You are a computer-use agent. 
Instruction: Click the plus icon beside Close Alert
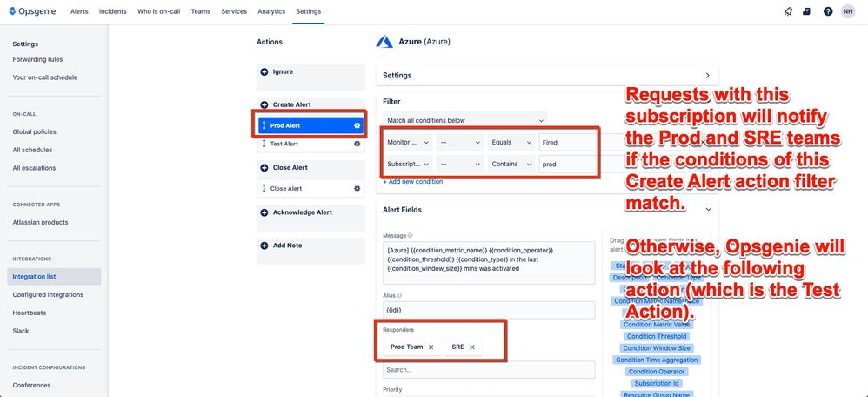pos(264,167)
